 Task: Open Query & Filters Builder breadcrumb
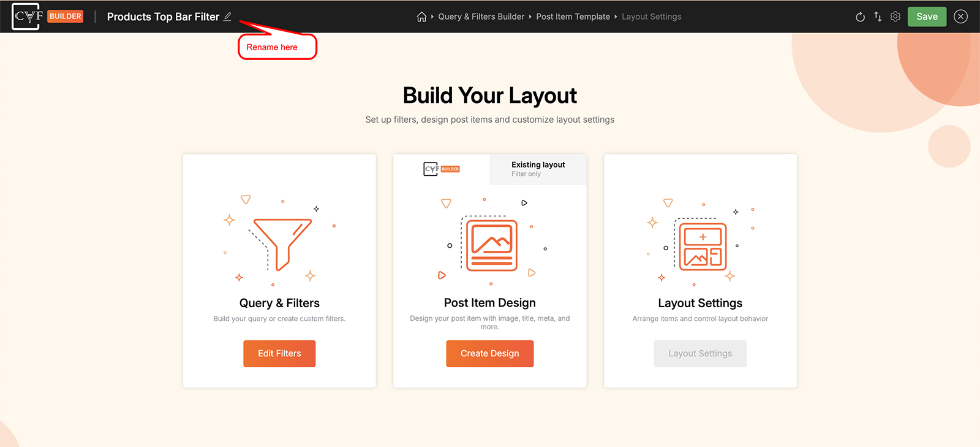click(481, 17)
